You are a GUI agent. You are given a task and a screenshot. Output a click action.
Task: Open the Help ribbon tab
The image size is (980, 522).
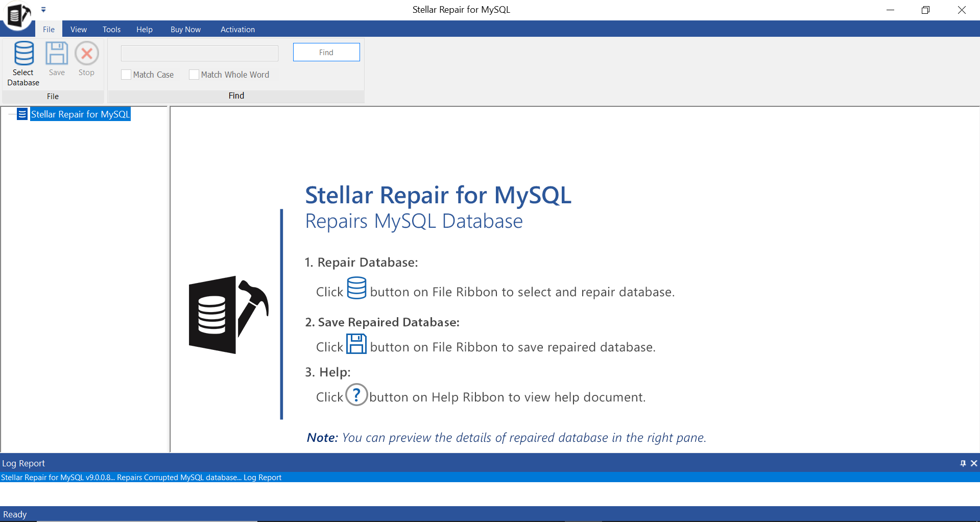145,29
